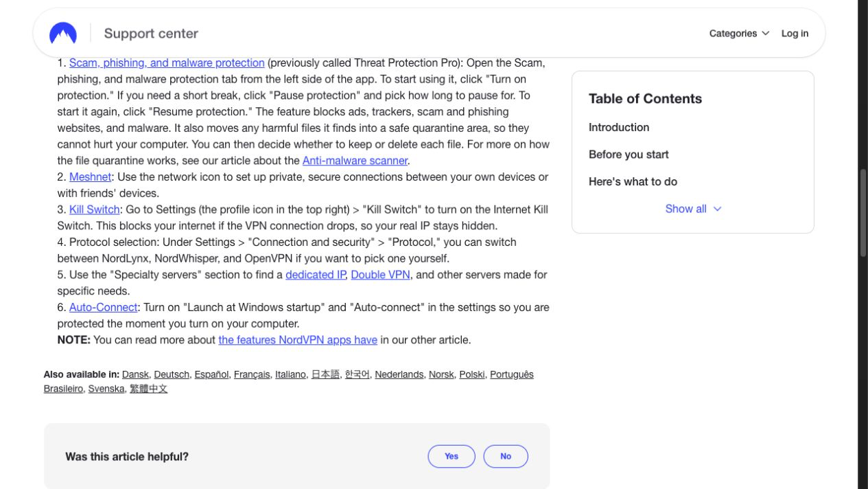Switch article language to Svenska
The image size is (868, 489).
(x=106, y=389)
